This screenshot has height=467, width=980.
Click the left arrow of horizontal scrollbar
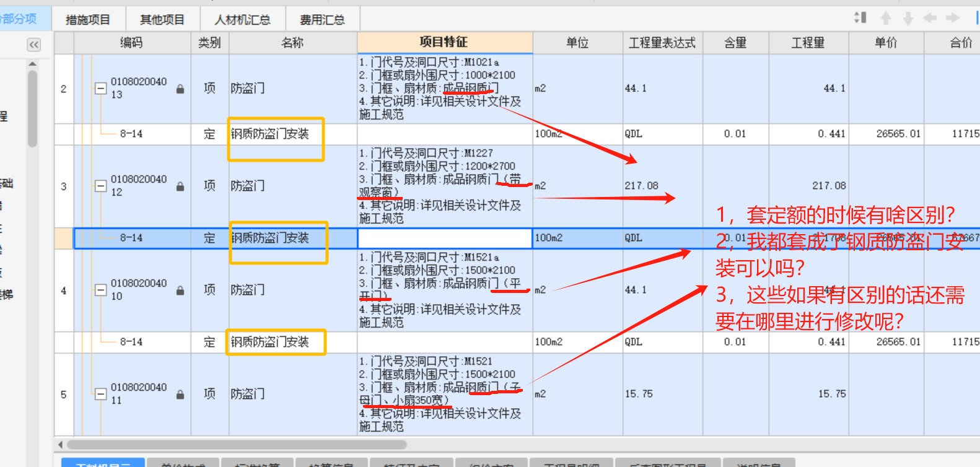coord(60,444)
